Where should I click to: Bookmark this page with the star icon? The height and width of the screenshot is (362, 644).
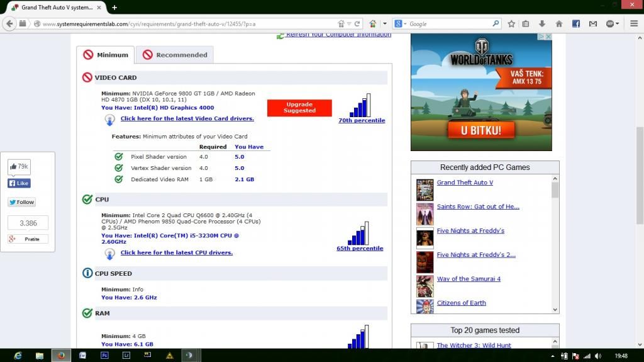coord(511,24)
